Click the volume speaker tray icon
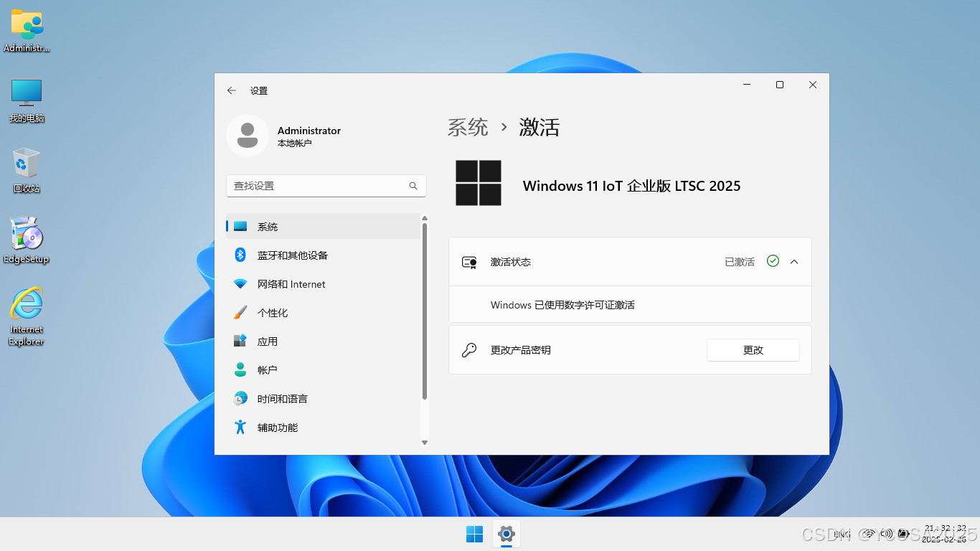980x551 pixels. [x=886, y=534]
